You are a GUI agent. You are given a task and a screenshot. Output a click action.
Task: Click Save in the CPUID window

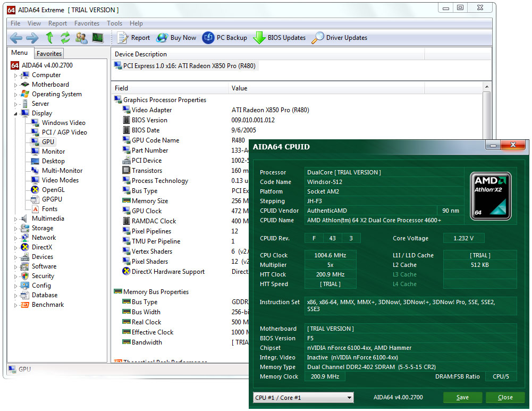coord(462,397)
